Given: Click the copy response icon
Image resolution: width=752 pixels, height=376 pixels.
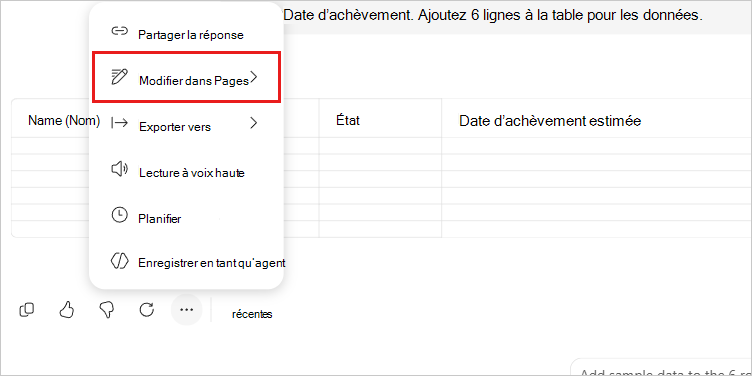Looking at the screenshot, I should click(26, 310).
